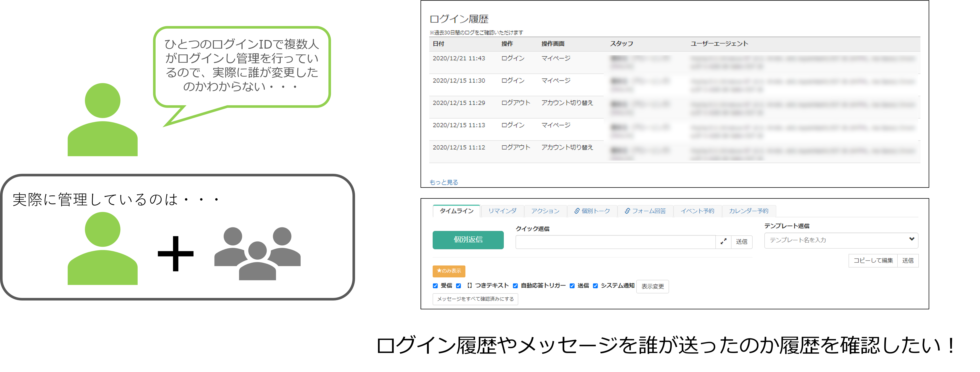Open the テンプレート名を入力 dropdown
This screenshot has width=980, height=372.
click(x=841, y=240)
